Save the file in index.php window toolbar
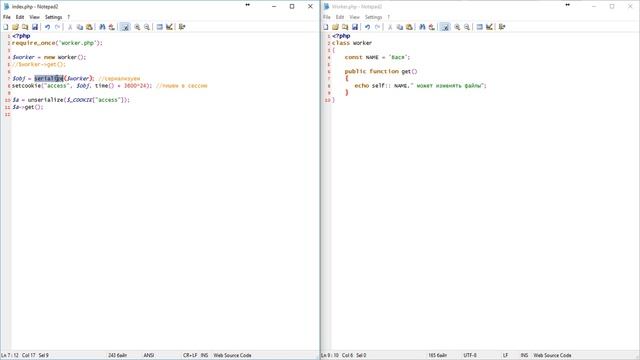Viewport: 640px width, 360px height. point(35,27)
